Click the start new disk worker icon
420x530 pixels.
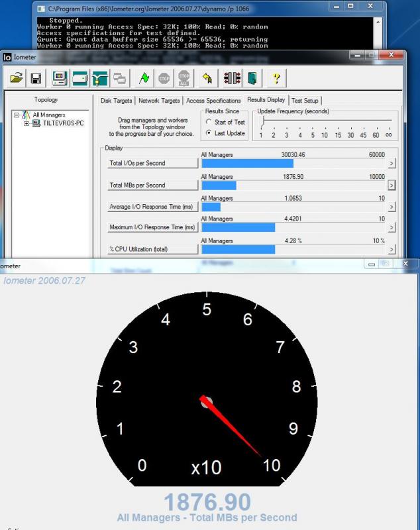pos(80,78)
